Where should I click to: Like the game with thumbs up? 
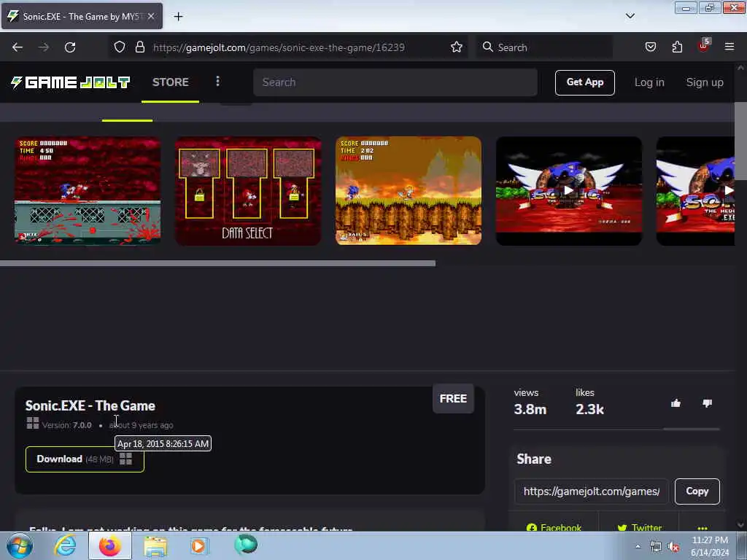click(x=676, y=404)
